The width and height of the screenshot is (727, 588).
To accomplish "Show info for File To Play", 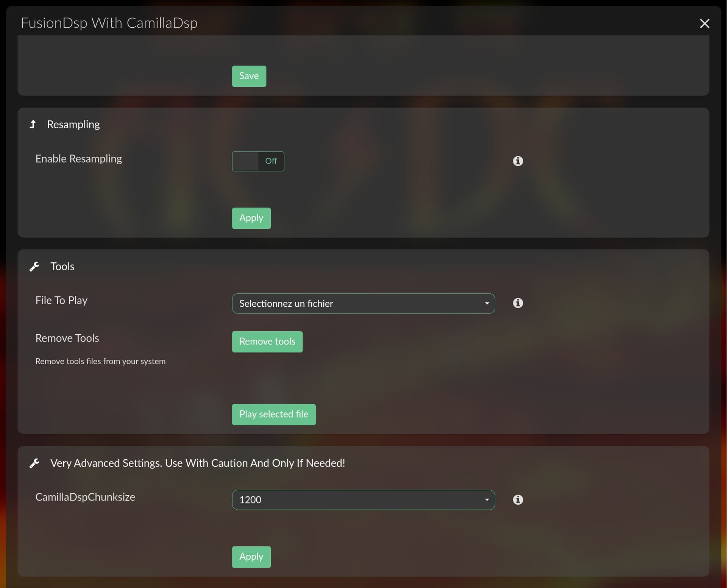I will pos(518,303).
